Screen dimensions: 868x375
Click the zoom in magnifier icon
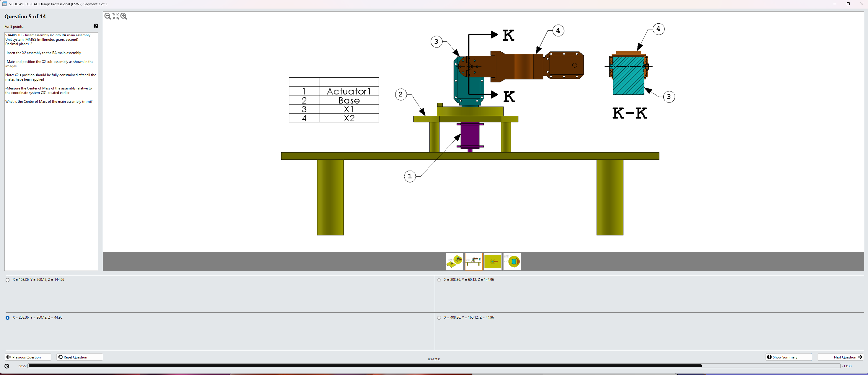[x=124, y=16]
